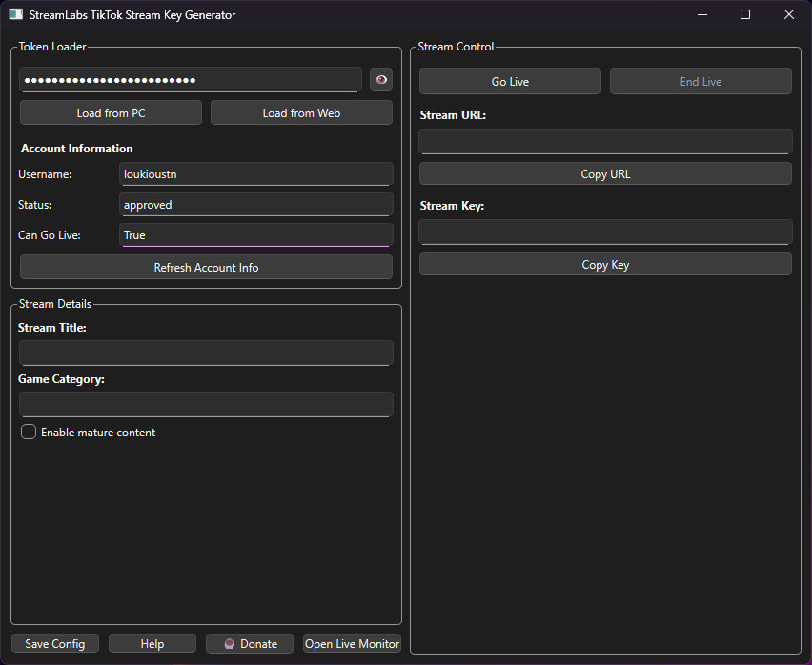Focus the masked token input field

point(191,80)
